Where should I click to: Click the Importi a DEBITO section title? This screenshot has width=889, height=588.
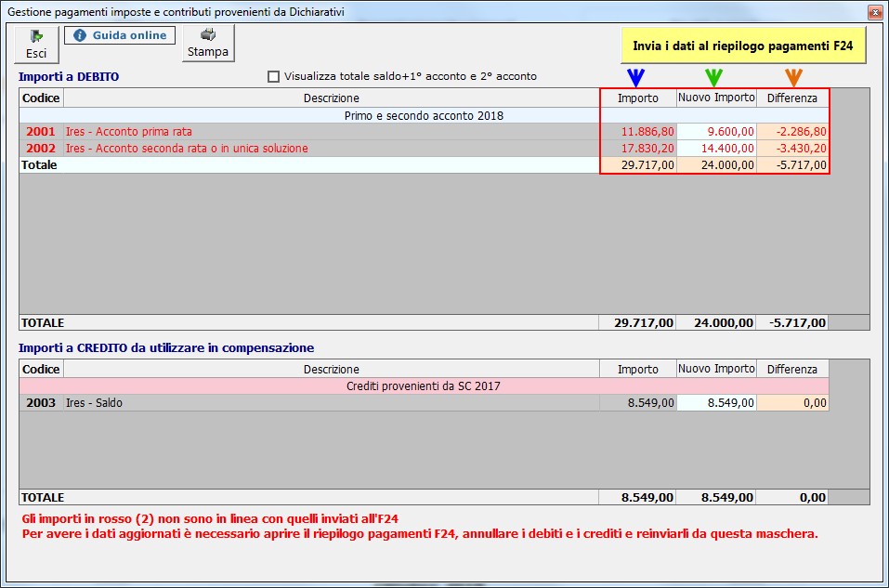tap(69, 76)
